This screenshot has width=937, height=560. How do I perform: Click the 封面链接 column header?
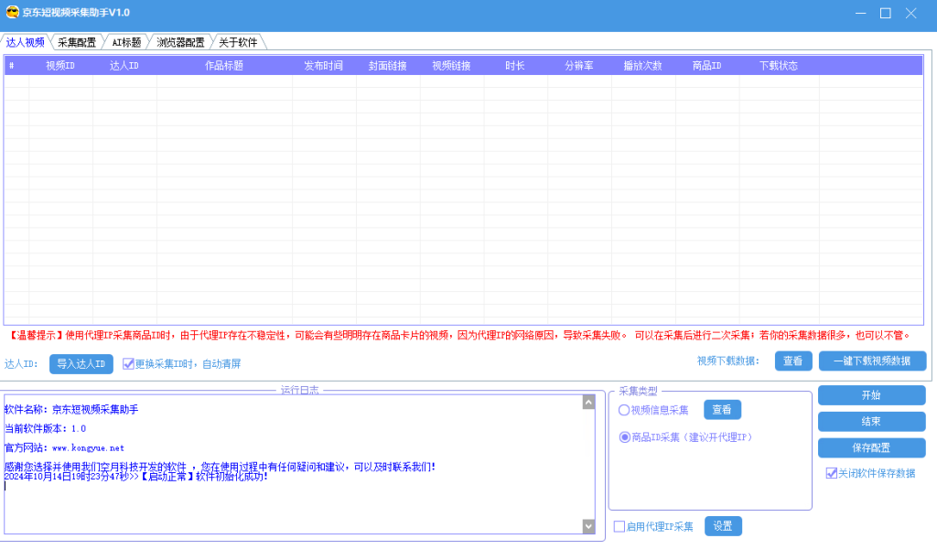pyautogui.click(x=388, y=66)
